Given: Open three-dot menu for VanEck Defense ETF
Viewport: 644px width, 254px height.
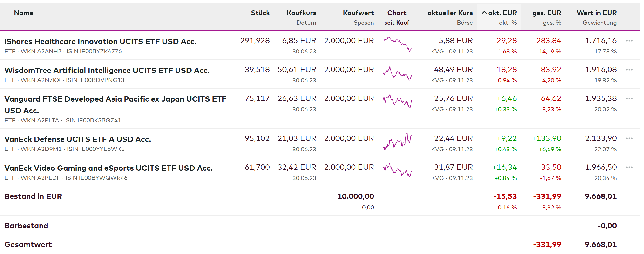Looking at the screenshot, I should [x=629, y=139].
